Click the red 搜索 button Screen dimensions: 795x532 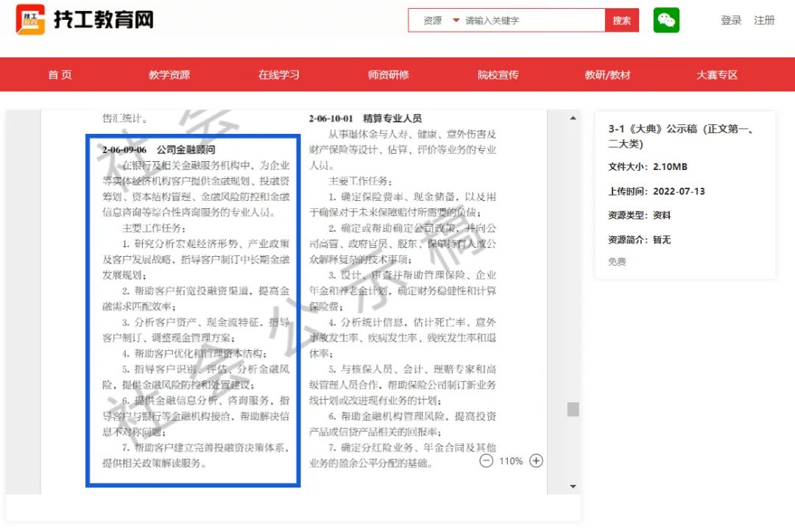tap(621, 21)
